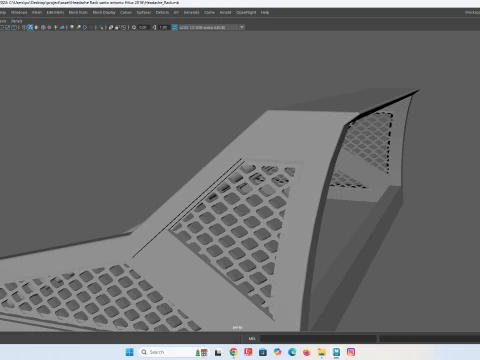This screenshot has height=360, width=480.
Task: Open Instagram from the taskbar
Action: pyautogui.click(x=351, y=352)
